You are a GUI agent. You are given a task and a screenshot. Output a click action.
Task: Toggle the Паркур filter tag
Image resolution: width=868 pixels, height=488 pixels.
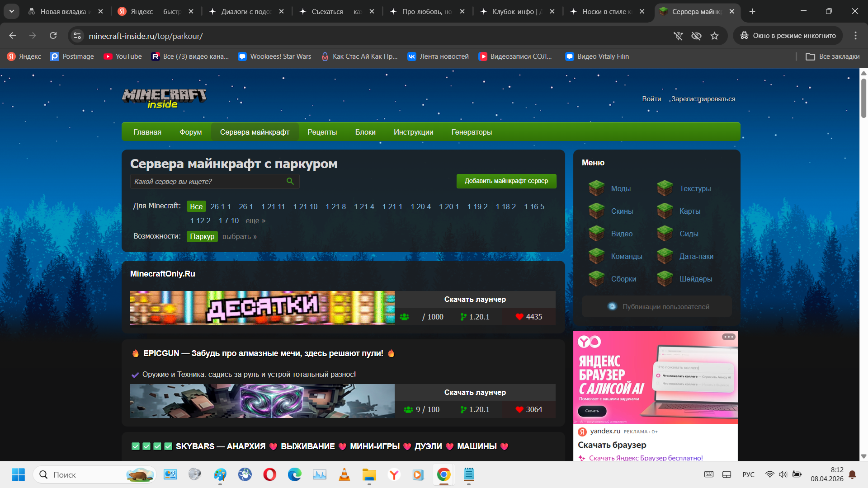[x=202, y=236]
